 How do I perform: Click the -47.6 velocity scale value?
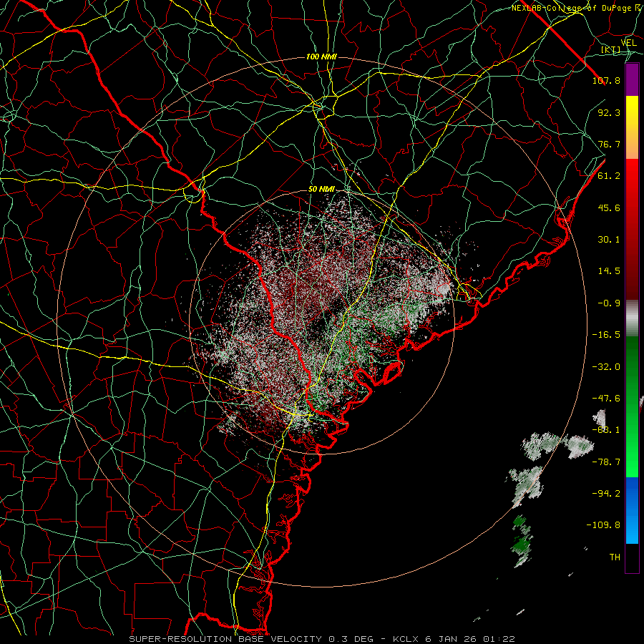click(x=606, y=399)
